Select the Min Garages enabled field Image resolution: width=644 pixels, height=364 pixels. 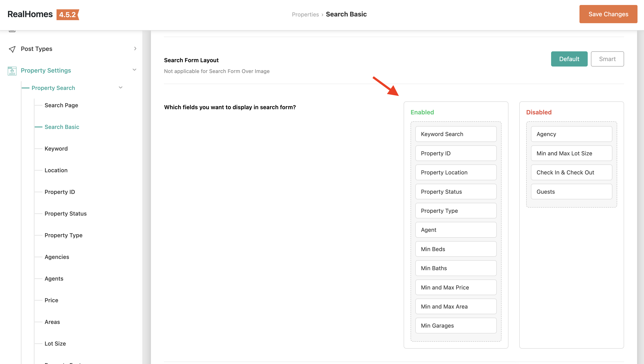click(x=456, y=325)
